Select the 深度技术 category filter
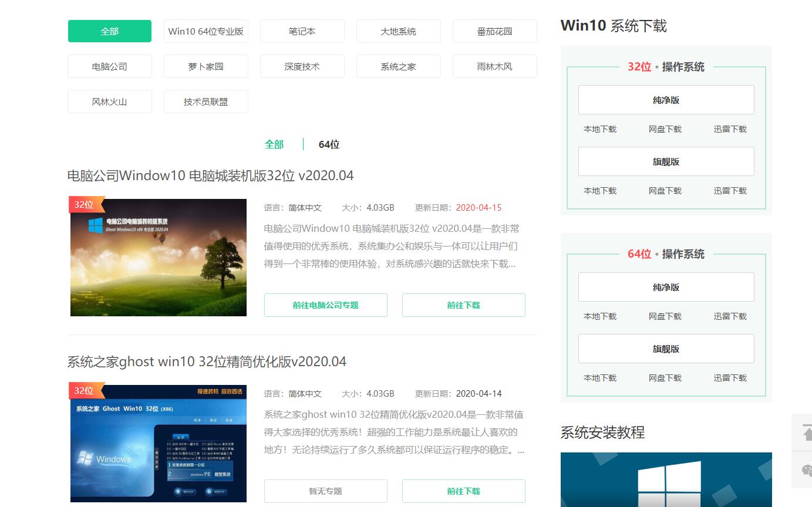Screen dimensions: 812x507 point(302,66)
